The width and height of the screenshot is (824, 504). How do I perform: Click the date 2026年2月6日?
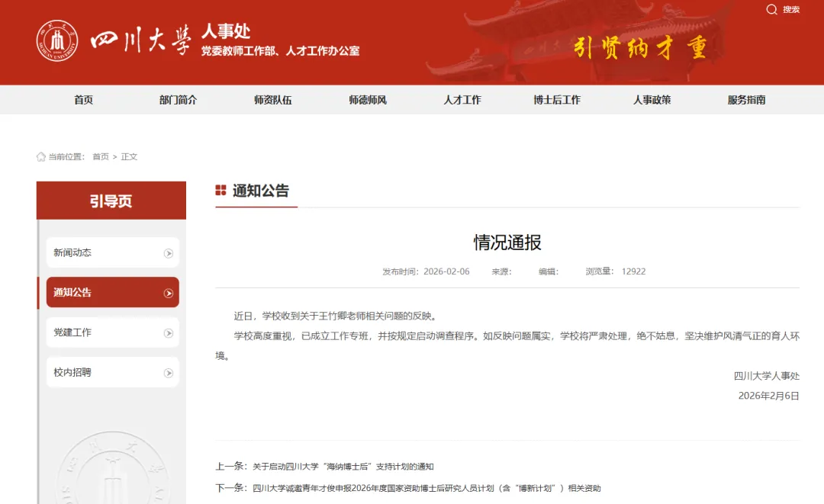769,396
